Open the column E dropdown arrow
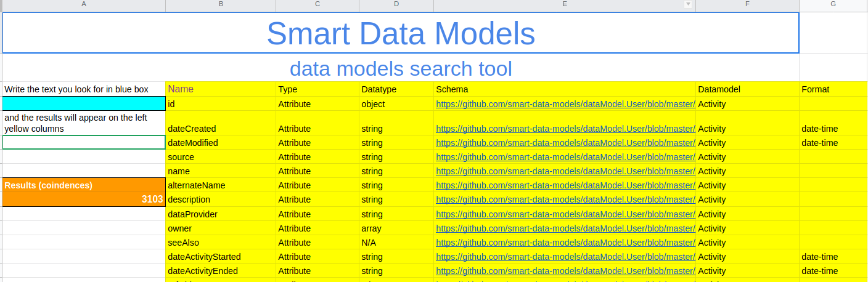868x282 pixels. tap(688, 4)
